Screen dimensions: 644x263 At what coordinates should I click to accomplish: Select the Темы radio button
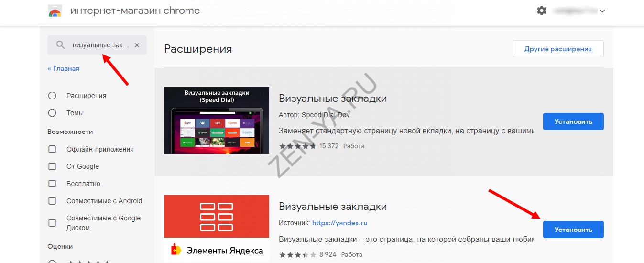[x=53, y=113]
